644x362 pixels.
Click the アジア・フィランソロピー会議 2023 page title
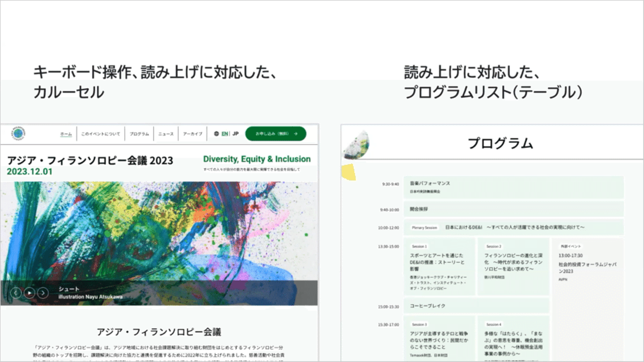pyautogui.click(x=90, y=161)
